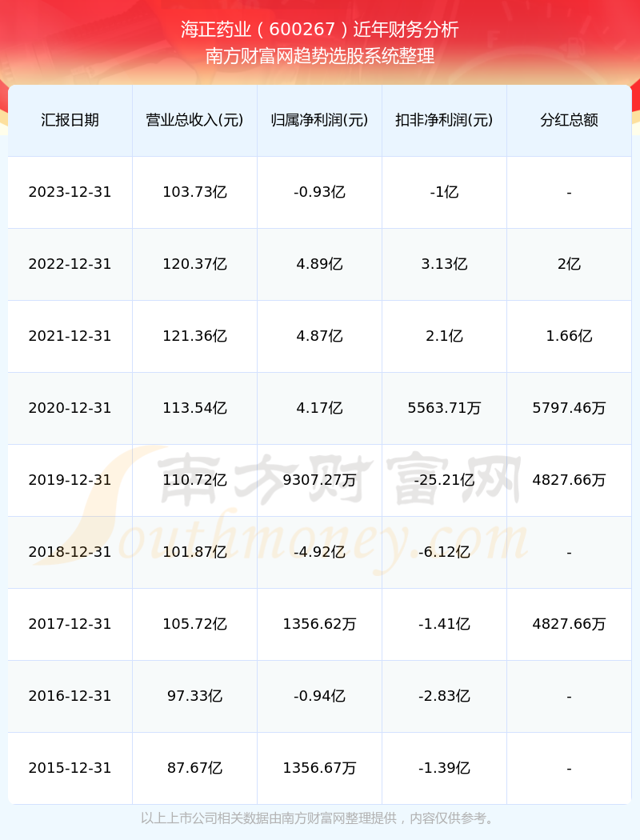This screenshot has height=840, width=640.
Task: Click dividend 4827.66万 in the 2017-12-31 row
Action: click(570, 624)
